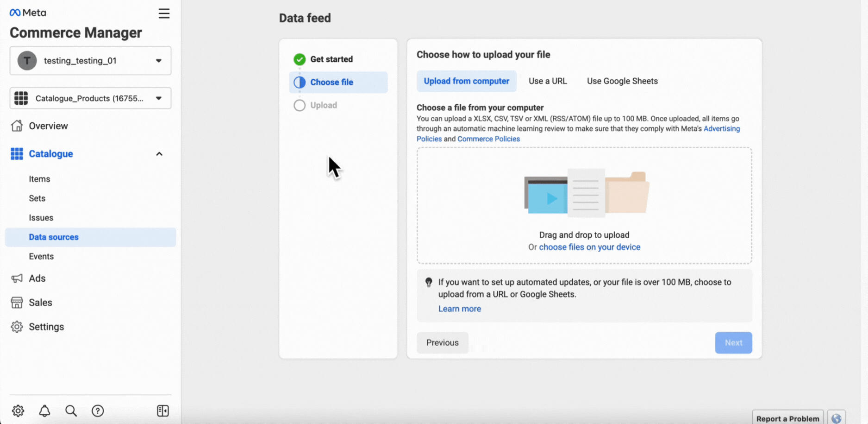Switch to the Use Google Sheets tab
Image resolution: width=868 pixels, height=424 pixels.
click(x=622, y=81)
